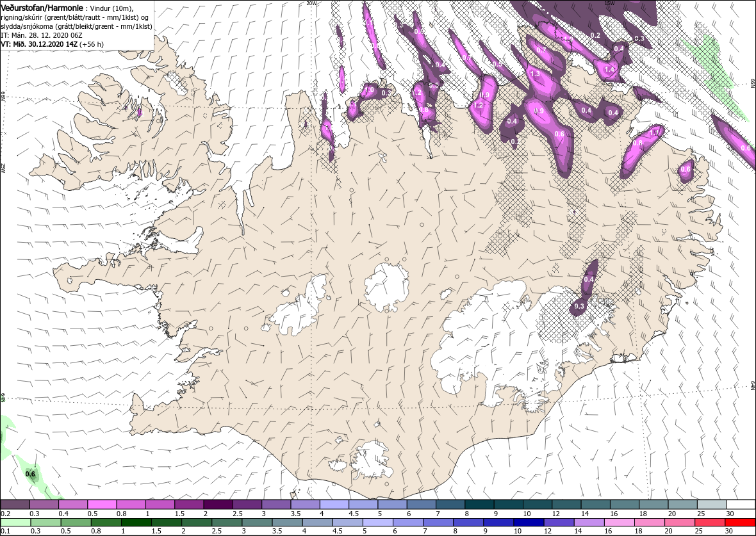Click the rain scale swatch starting at 20

tap(679, 523)
